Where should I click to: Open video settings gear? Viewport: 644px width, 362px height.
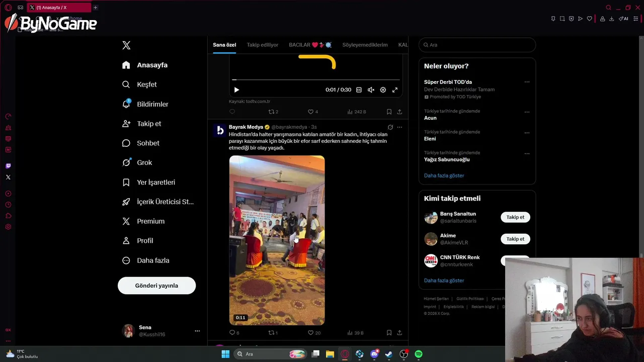[383, 90]
